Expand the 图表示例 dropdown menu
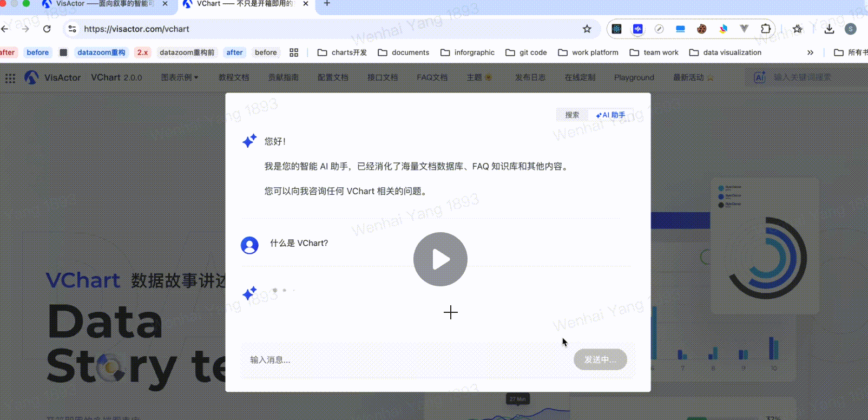The image size is (868, 420). 180,77
